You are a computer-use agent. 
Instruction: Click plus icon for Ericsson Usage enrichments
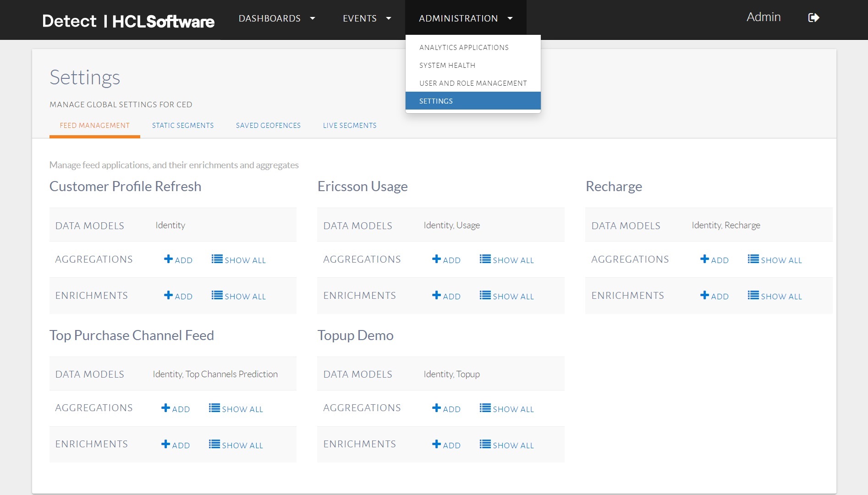pos(436,295)
